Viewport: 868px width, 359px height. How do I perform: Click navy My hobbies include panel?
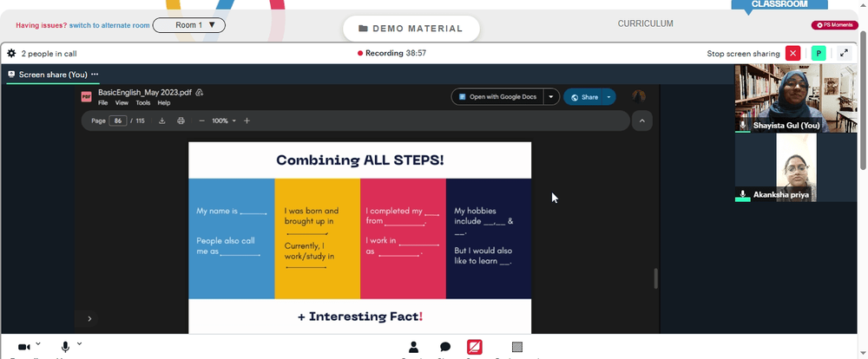click(489, 238)
